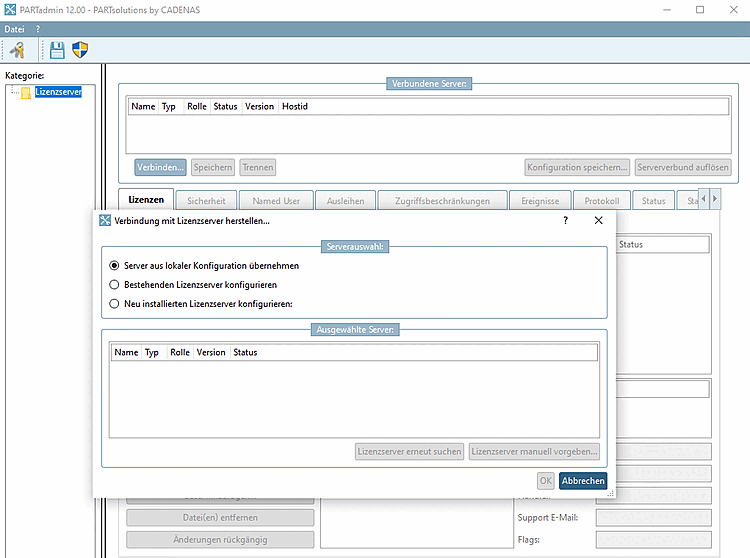This screenshot has width=750, height=558.
Task: Select Server aus lokaler Konfiguration übernehmen
Action: (x=114, y=265)
